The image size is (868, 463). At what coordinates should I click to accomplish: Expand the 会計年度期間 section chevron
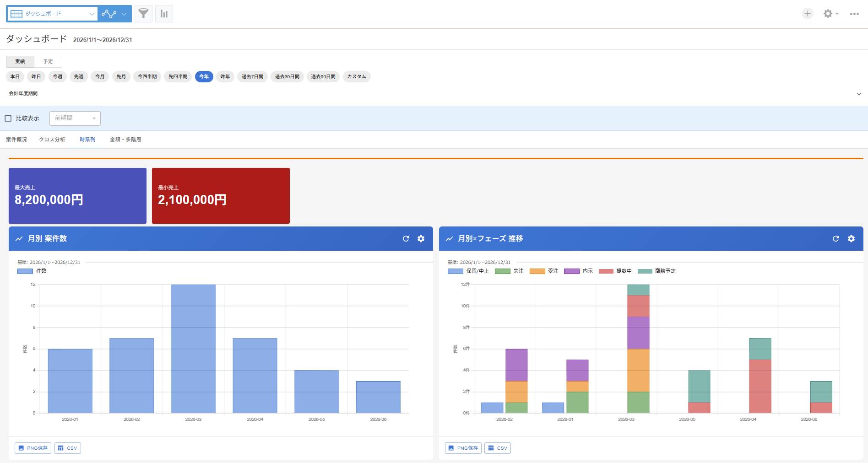tap(859, 94)
